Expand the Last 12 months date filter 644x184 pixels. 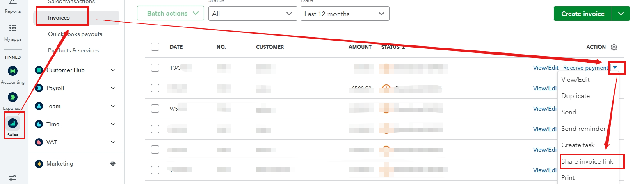(x=345, y=14)
